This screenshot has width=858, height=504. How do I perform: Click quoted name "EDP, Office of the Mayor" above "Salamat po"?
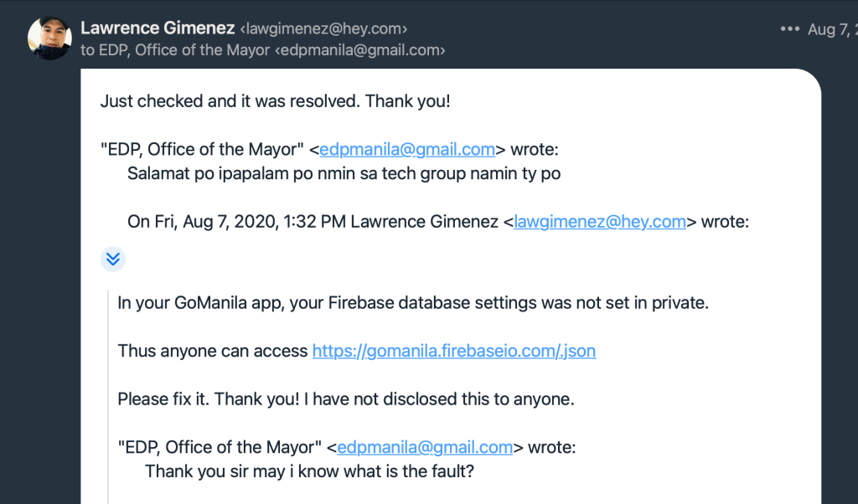tap(202, 150)
